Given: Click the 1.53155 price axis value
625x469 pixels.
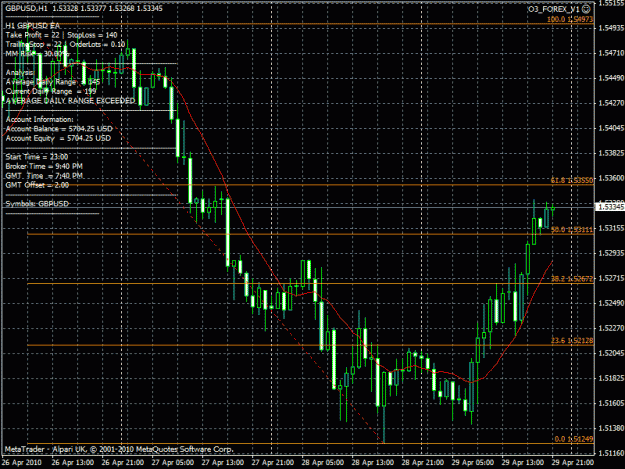Looking at the screenshot, I should coord(611,228).
